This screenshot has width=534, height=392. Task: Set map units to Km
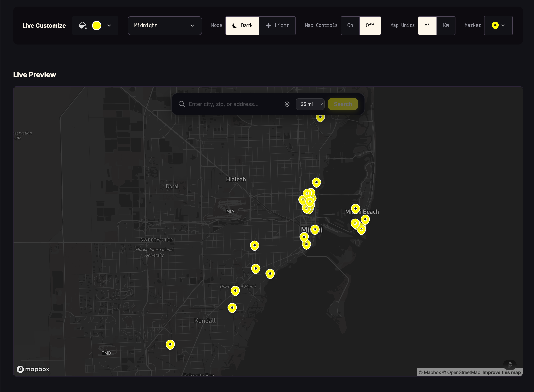coord(446,25)
